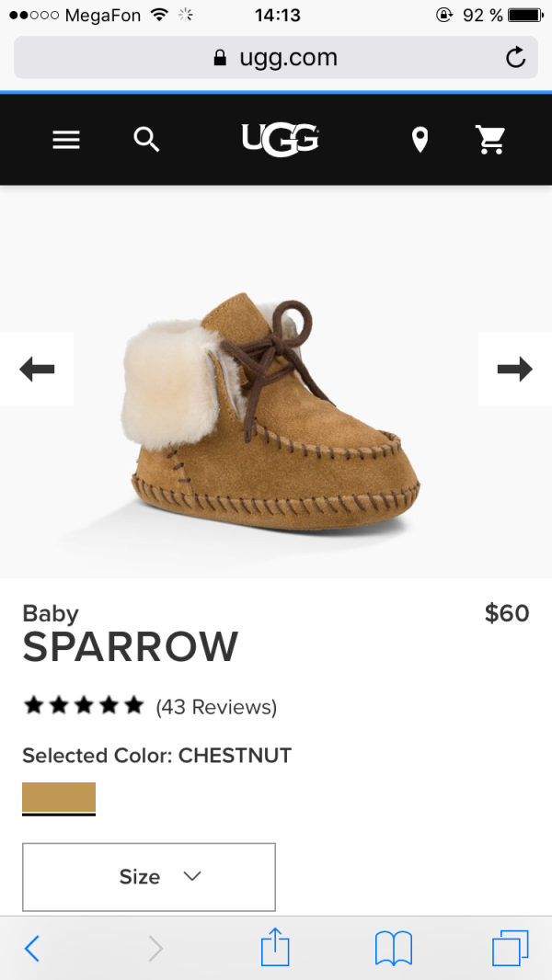
Task: Open the store locator pin icon
Action: click(x=420, y=140)
